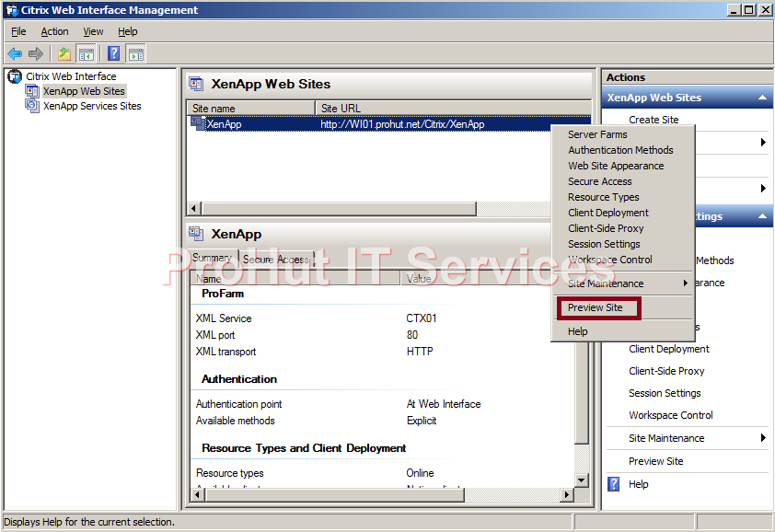Minimize the Citrix Web Interface Management window
This screenshot has height=532, width=775.
(x=735, y=10)
